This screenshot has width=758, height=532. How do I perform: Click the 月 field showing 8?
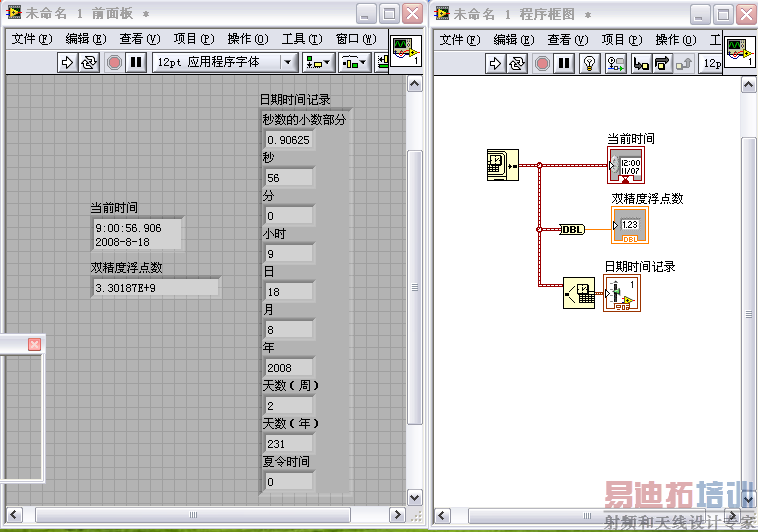(x=289, y=330)
